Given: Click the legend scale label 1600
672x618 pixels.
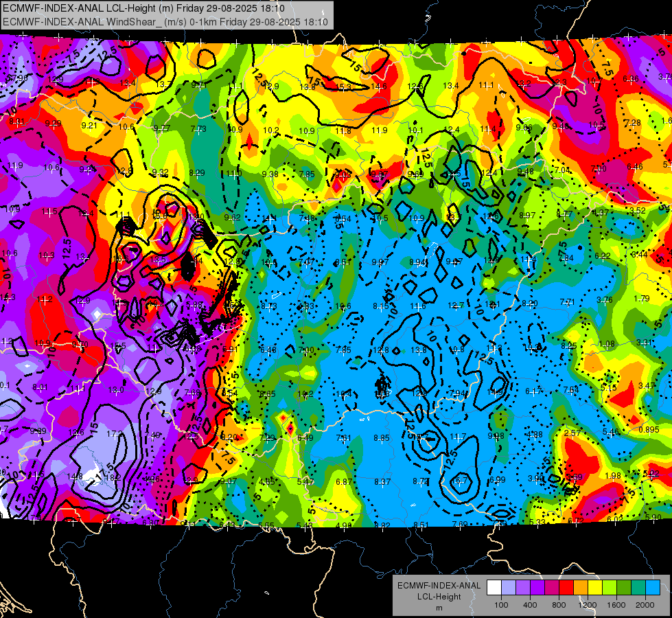Looking at the screenshot, I should pyautogui.click(x=616, y=605).
